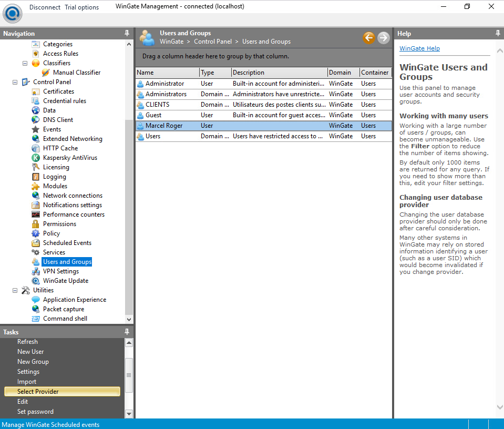Pin the Navigation panel with the pushpin
The height and width of the screenshot is (429, 504).
click(127, 33)
